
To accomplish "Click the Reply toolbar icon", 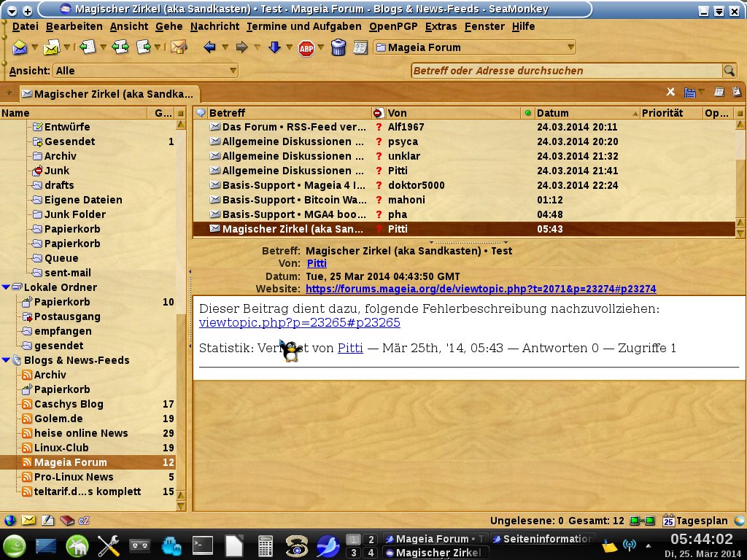I will point(88,47).
